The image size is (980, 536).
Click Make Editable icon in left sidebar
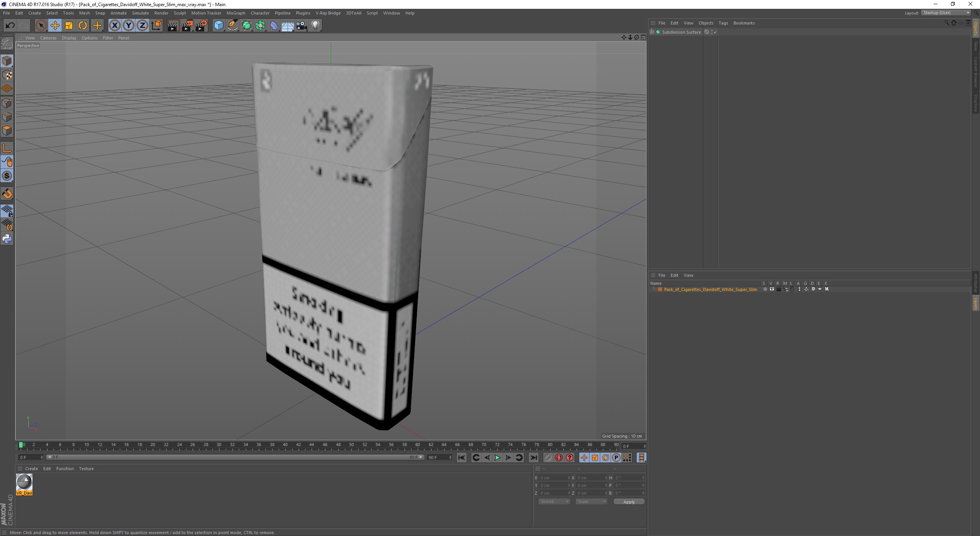pos(7,44)
